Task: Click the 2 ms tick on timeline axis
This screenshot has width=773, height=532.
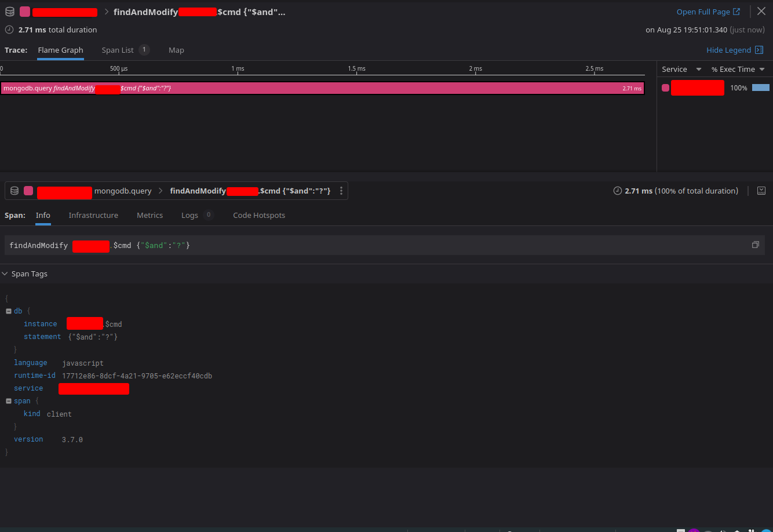Action: (475, 68)
